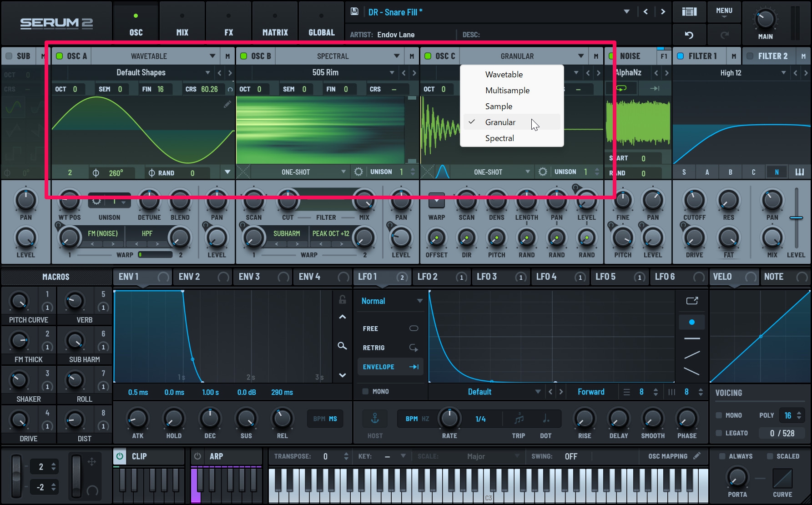
Task: Select RETRIG LFO trigger mode
Action: click(x=390, y=348)
